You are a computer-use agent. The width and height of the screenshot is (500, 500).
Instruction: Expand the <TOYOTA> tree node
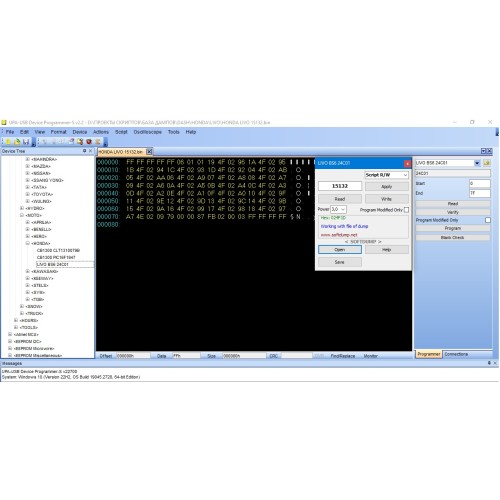pos(28,194)
